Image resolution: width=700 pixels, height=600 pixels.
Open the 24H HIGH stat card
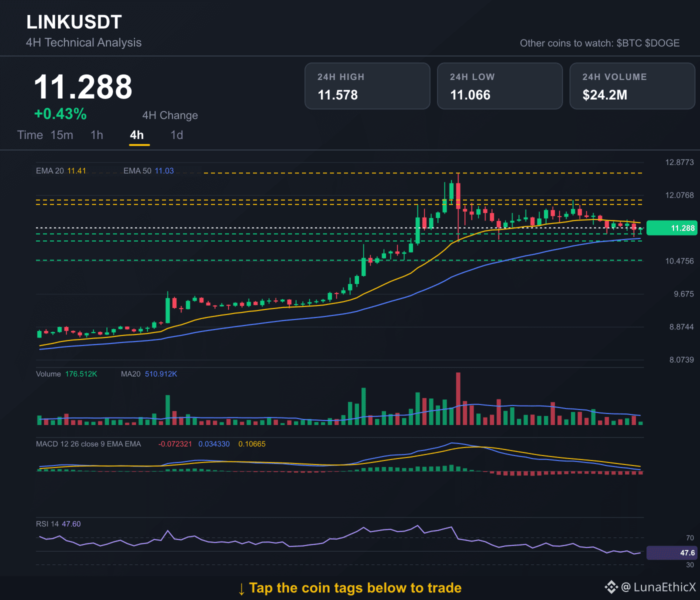tap(367, 86)
